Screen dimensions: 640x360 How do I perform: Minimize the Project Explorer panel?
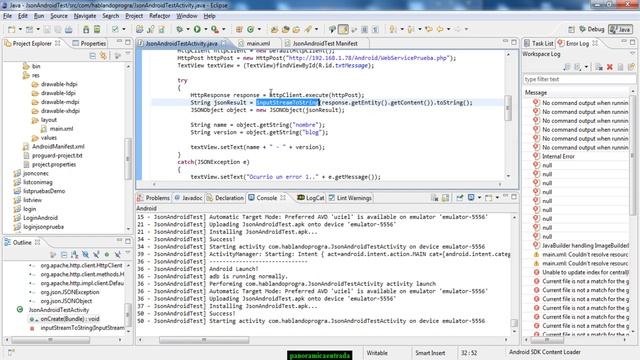119,42
